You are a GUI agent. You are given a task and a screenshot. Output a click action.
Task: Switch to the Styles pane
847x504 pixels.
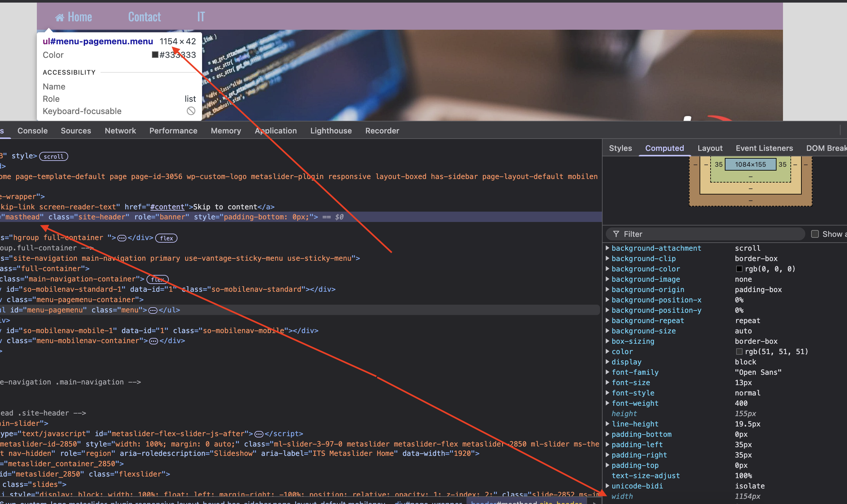pyautogui.click(x=620, y=148)
